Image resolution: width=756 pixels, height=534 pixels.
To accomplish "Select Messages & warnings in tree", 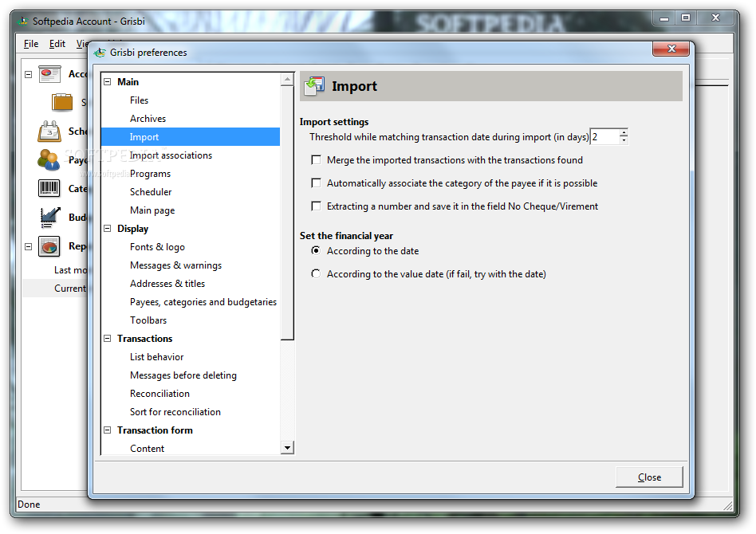I will point(176,265).
